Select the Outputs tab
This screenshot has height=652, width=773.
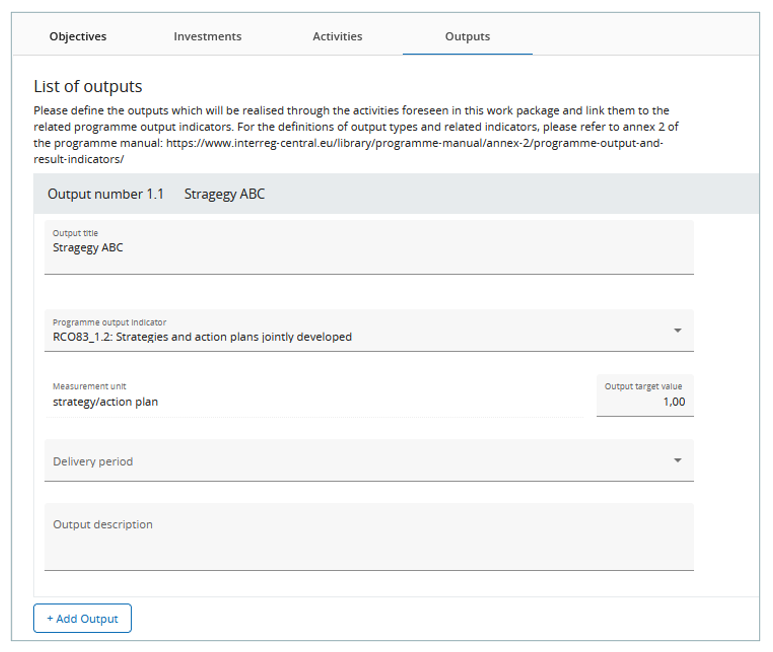click(467, 36)
